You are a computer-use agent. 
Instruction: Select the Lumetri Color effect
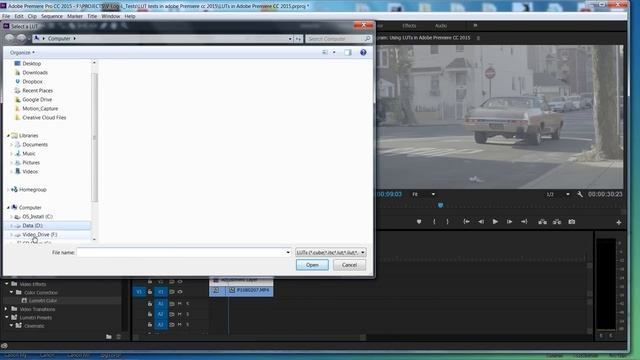coord(42,300)
